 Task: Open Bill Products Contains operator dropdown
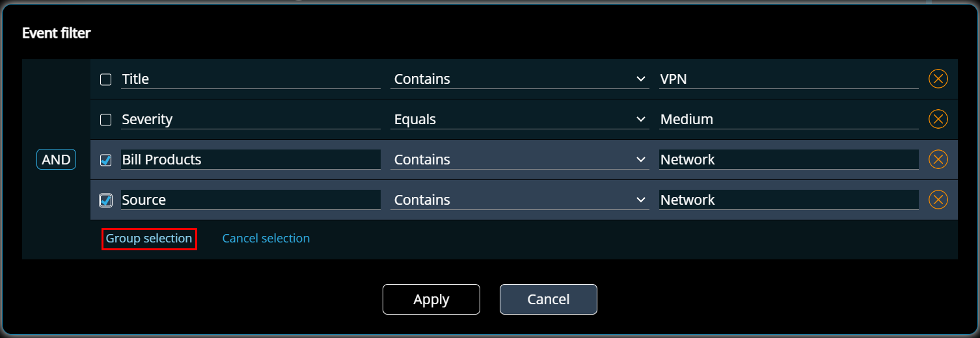[519, 160]
